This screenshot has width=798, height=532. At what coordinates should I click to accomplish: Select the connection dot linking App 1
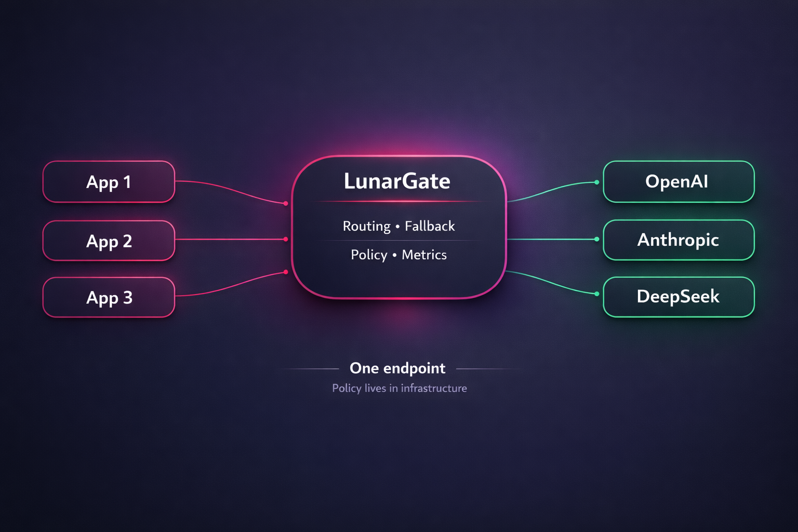pyautogui.click(x=285, y=203)
